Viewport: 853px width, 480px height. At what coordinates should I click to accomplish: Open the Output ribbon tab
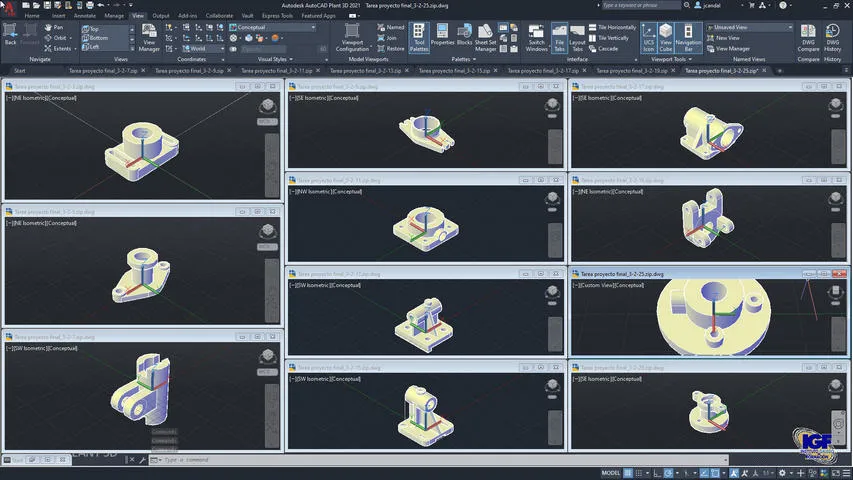point(160,16)
